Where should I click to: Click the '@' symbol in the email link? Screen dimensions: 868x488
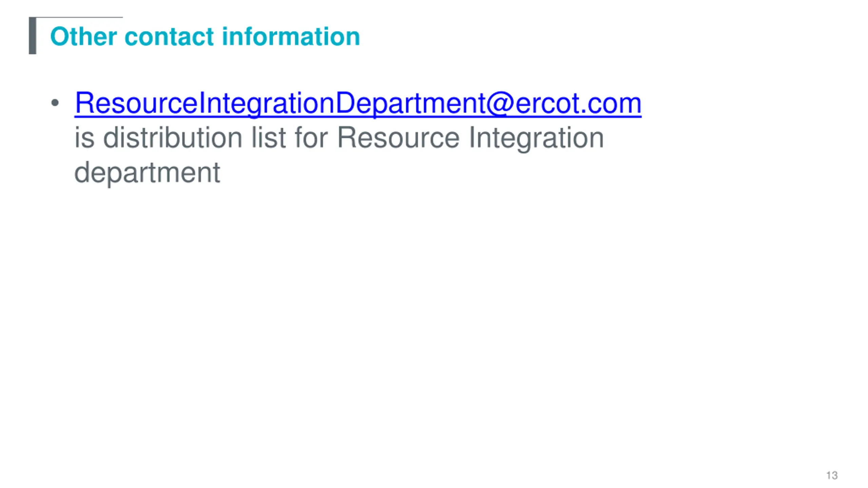[500, 103]
